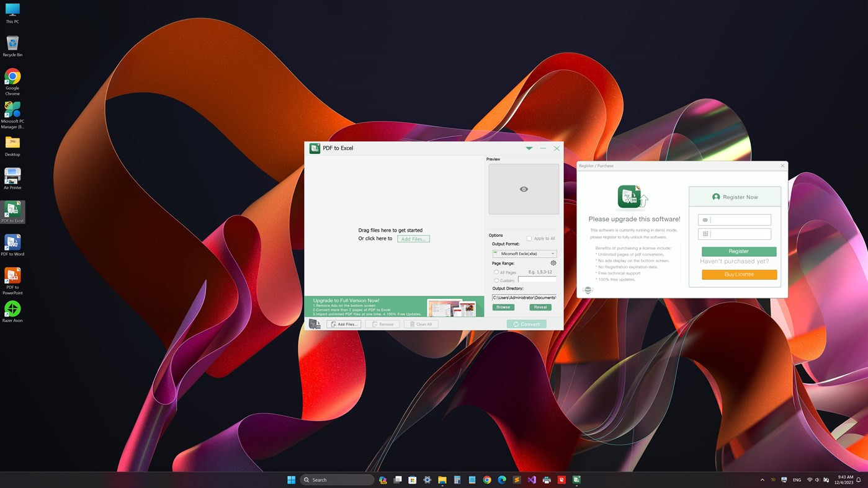This screenshot has width=868, height=488.
Task: Open Microsoft PC Manager desktop shortcut
Action: [12, 115]
